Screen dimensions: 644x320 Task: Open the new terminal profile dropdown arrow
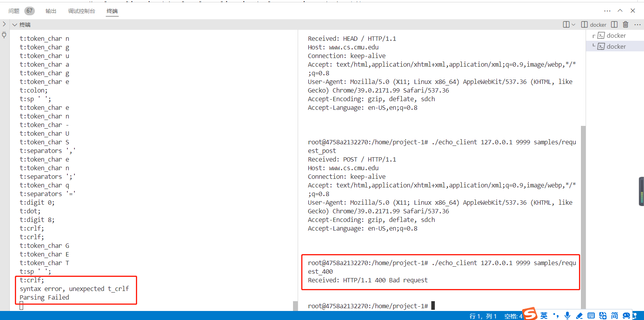click(x=573, y=25)
